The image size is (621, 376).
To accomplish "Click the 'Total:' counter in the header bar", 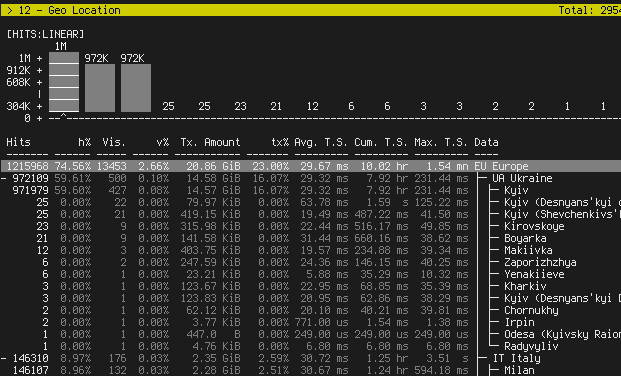I will tap(576, 10).
